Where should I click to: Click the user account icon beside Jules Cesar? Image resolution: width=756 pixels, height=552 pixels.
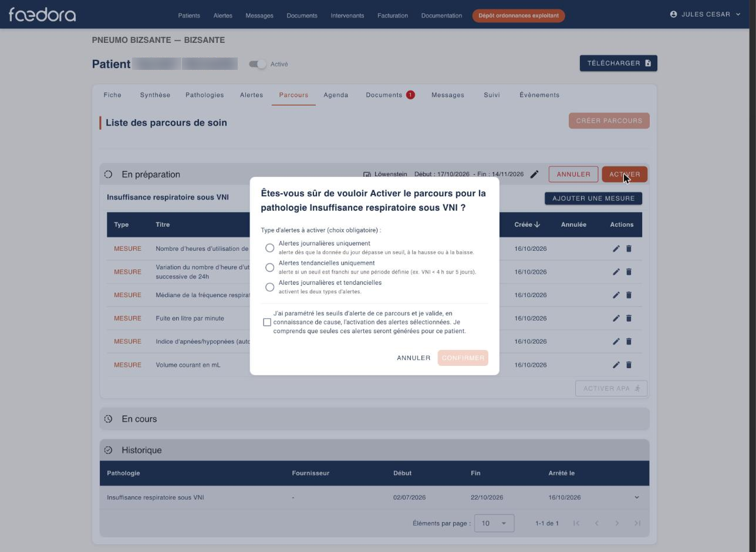click(673, 14)
